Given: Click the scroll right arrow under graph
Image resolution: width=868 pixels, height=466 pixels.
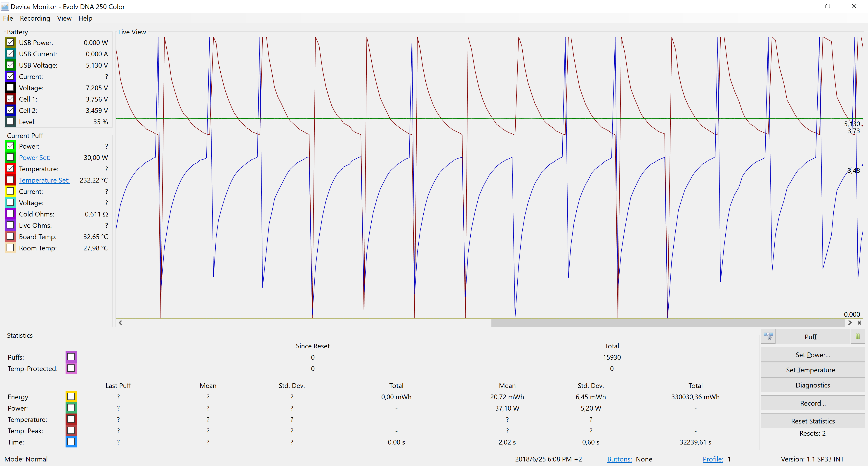Looking at the screenshot, I should coord(850,323).
